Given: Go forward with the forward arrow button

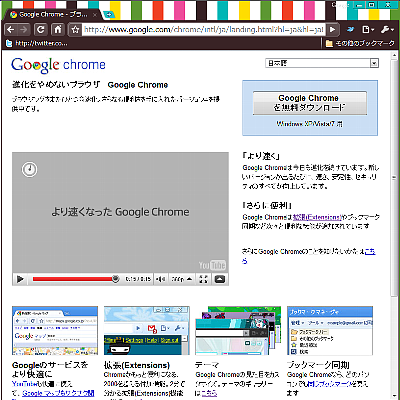Looking at the screenshot, I should click(x=23, y=30).
